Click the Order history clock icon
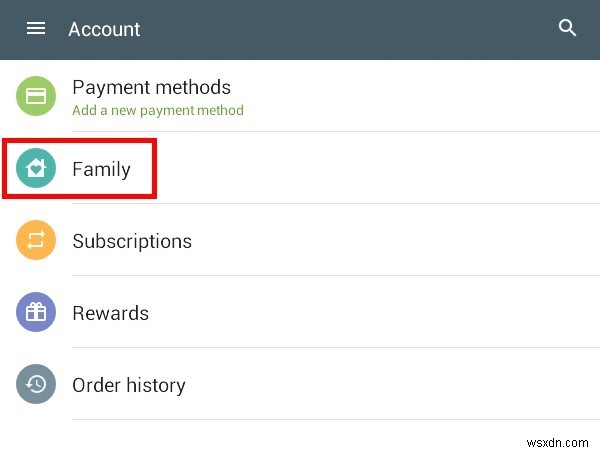The width and height of the screenshot is (600, 453). [x=36, y=385]
